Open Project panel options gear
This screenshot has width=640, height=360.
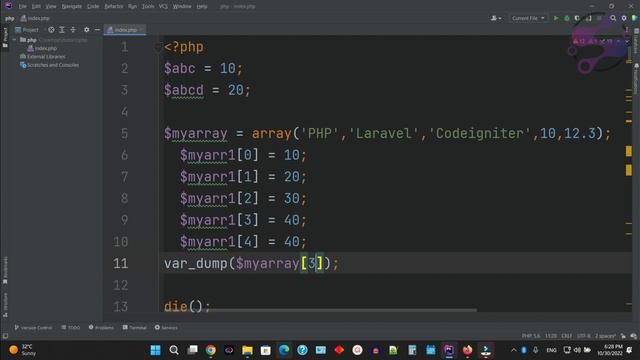click(87, 30)
